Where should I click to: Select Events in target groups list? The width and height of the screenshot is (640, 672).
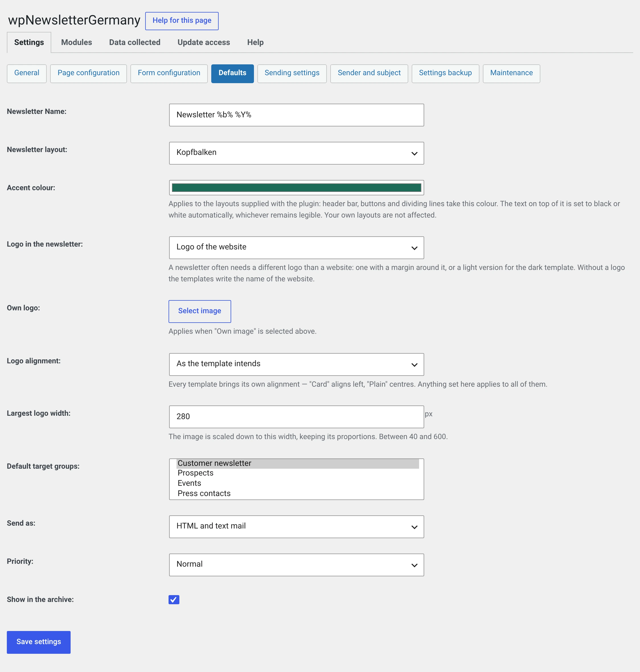point(298,483)
